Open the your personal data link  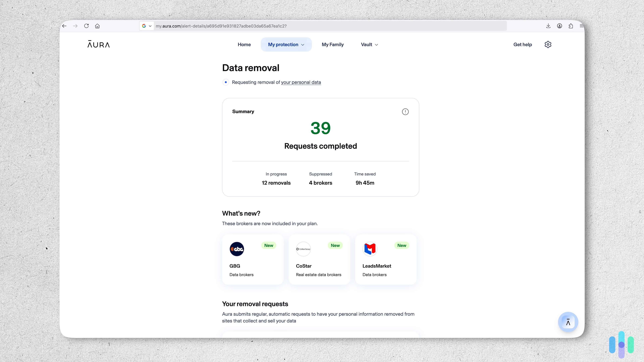coord(301,82)
